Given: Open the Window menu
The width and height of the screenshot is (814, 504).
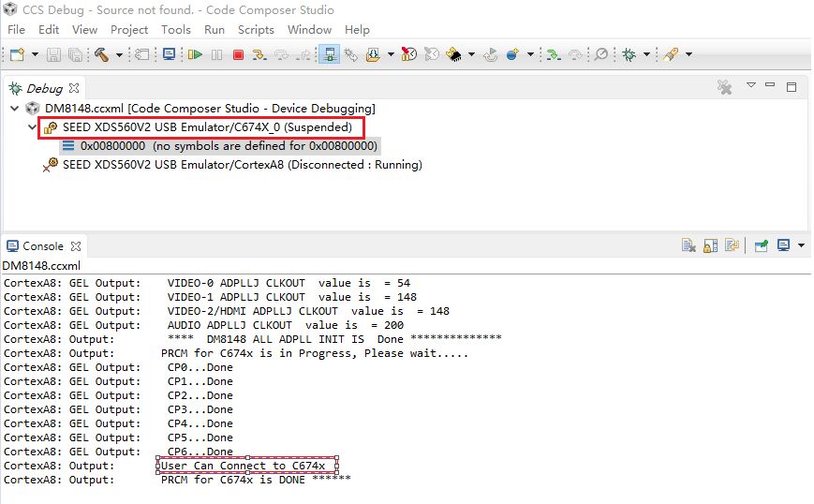Looking at the screenshot, I should [309, 30].
